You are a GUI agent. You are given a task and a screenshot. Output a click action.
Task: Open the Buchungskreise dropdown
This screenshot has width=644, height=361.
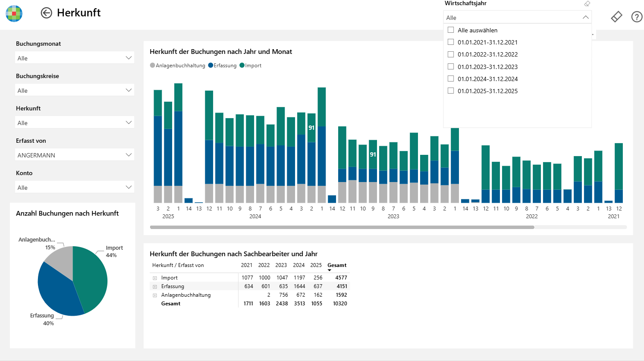pyautogui.click(x=75, y=90)
